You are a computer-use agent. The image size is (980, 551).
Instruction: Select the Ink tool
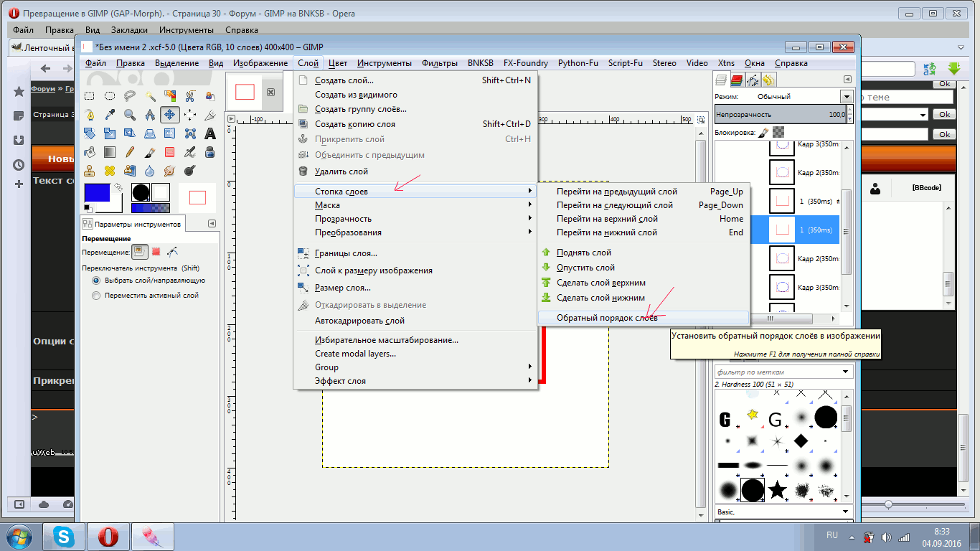point(210,152)
